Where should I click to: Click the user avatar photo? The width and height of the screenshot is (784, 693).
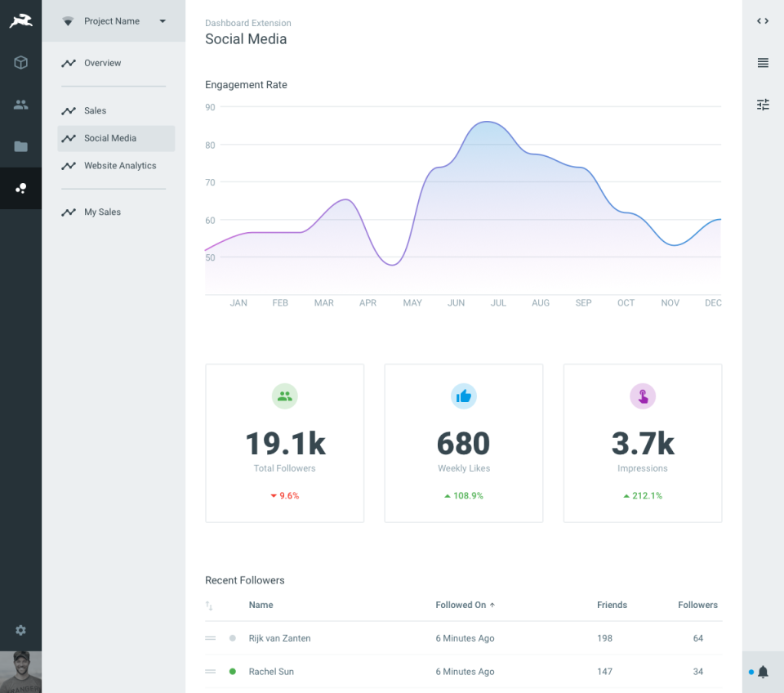pyautogui.click(x=20, y=672)
